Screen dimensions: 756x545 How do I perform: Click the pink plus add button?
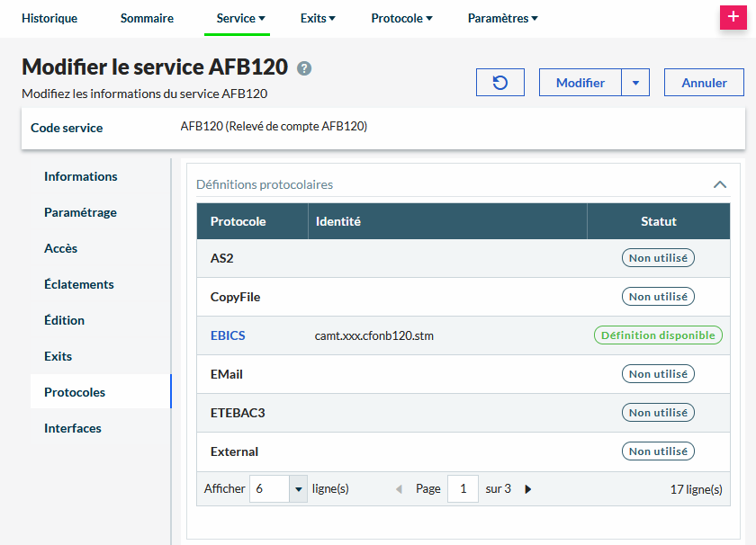(734, 18)
